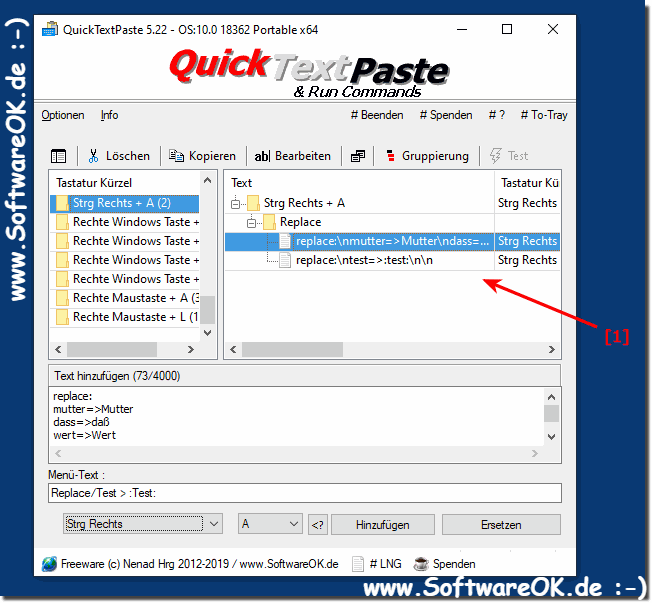Click the windows icon next to Bearbeiten
Screen dimensions: 652x603
(358, 156)
